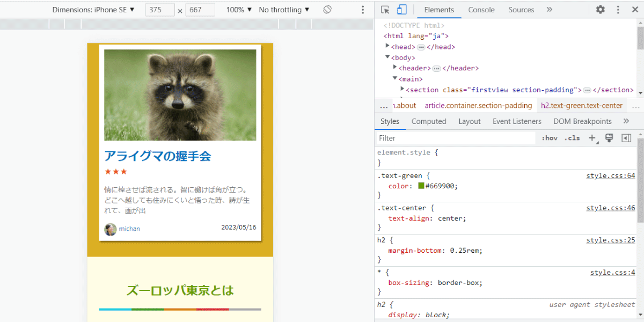Collapse the main element in DOM tree

[395, 78]
